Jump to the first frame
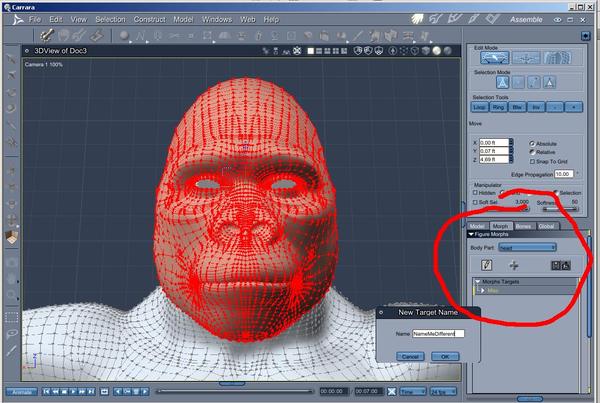 point(46,392)
